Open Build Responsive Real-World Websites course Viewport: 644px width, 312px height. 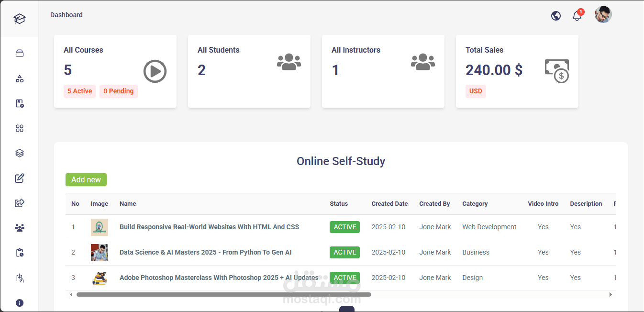(209, 227)
